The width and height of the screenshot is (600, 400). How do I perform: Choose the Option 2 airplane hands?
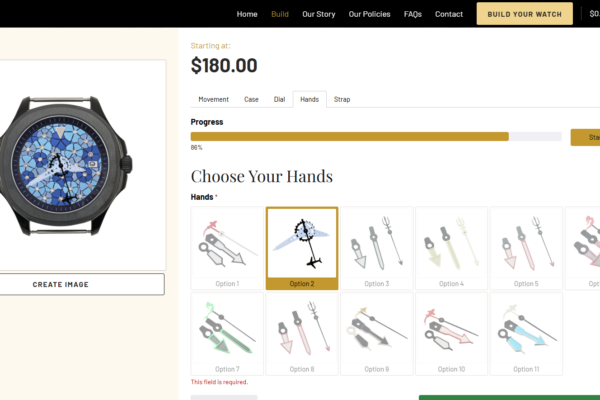302,248
